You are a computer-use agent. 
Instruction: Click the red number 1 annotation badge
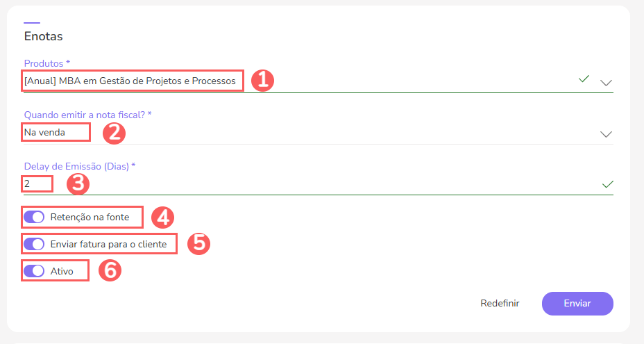[x=262, y=81]
